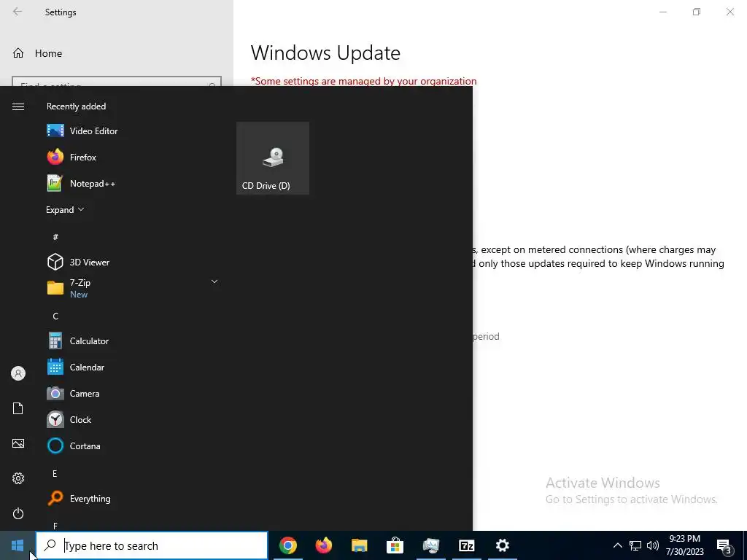Focus the taskbar search box
Image resolution: width=747 pixels, height=560 pixels.
coord(152,545)
